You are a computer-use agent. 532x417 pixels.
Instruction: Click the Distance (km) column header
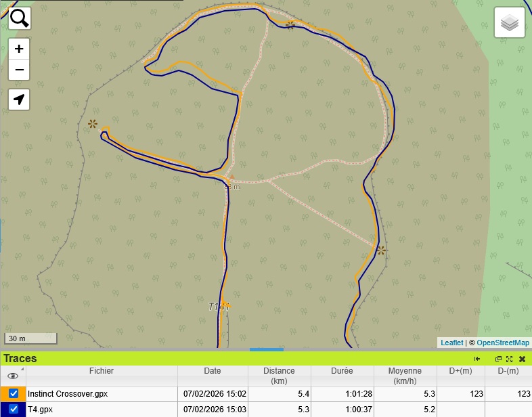(x=279, y=376)
